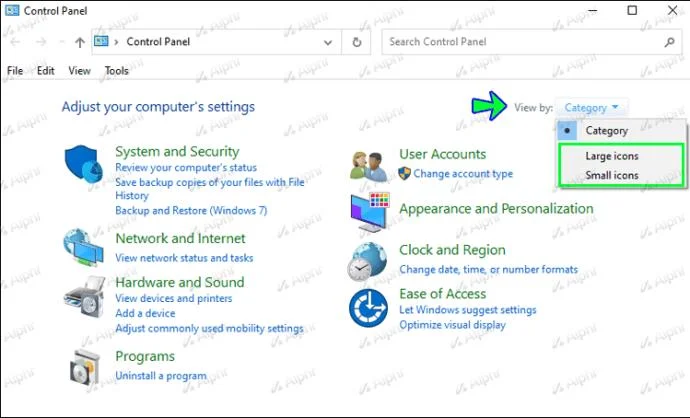Click Optimize visual display link
This screenshot has height=418, width=690.
point(452,325)
